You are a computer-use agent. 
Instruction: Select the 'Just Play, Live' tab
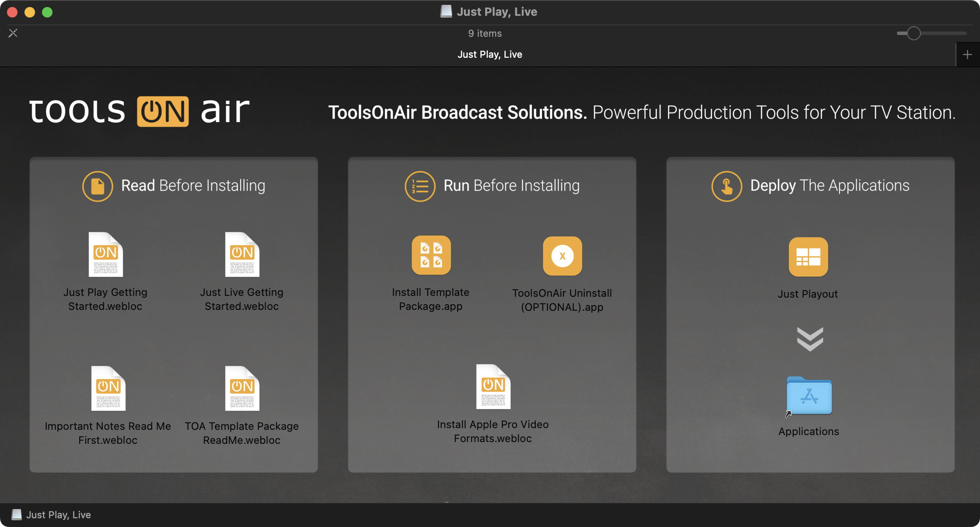click(x=490, y=54)
